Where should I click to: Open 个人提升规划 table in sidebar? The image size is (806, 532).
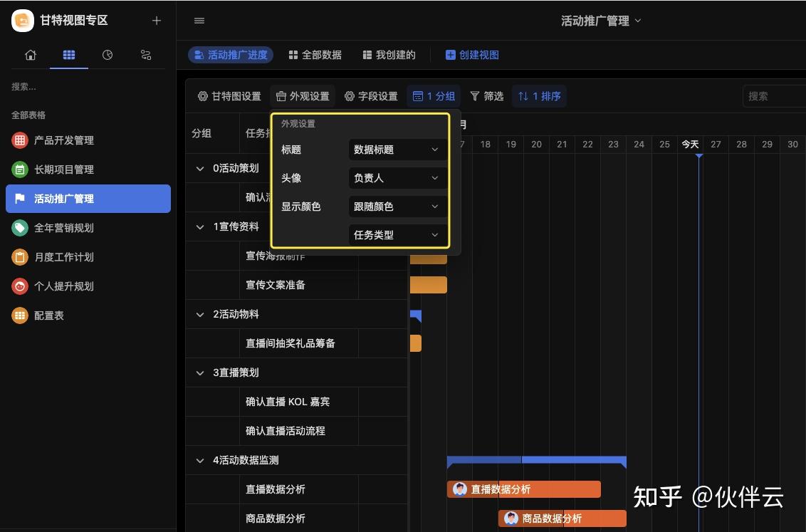pyautogui.click(x=88, y=286)
